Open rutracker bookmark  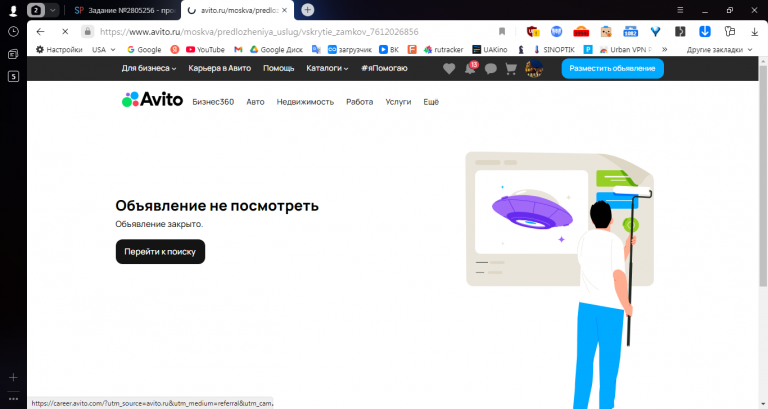pyautogui.click(x=443, y=49)
